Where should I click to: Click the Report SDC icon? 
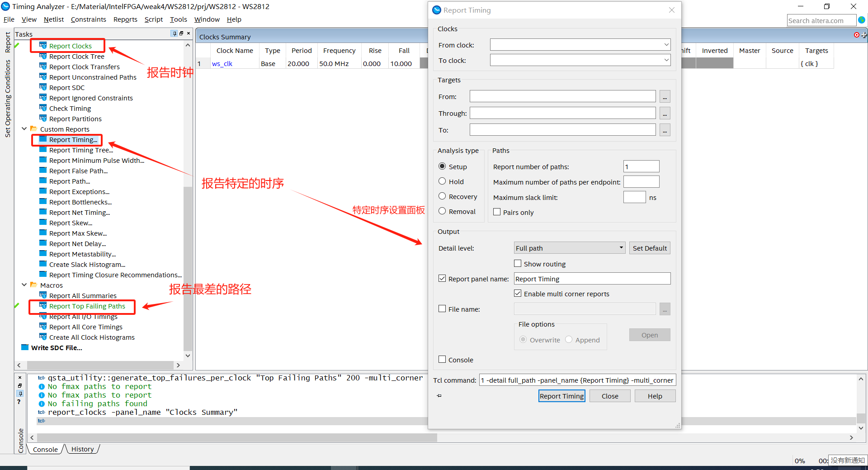click(x=43, y=87)
